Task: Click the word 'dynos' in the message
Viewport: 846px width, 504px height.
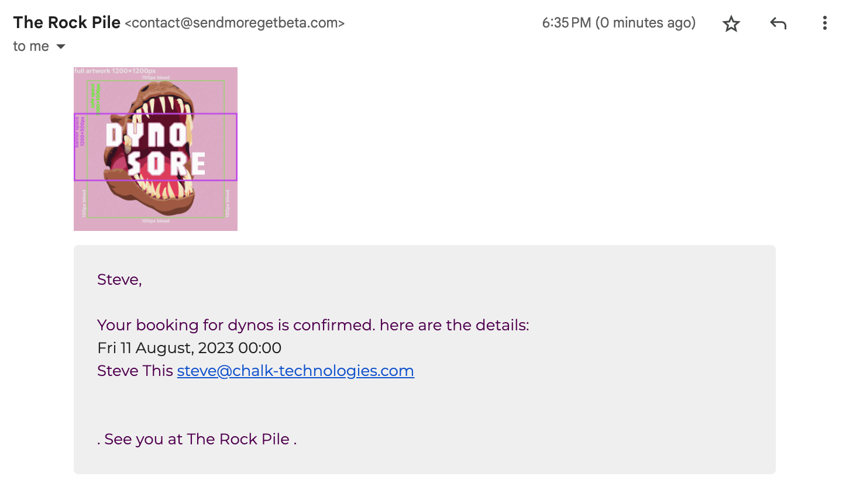Action: click(x=250, y=325)
